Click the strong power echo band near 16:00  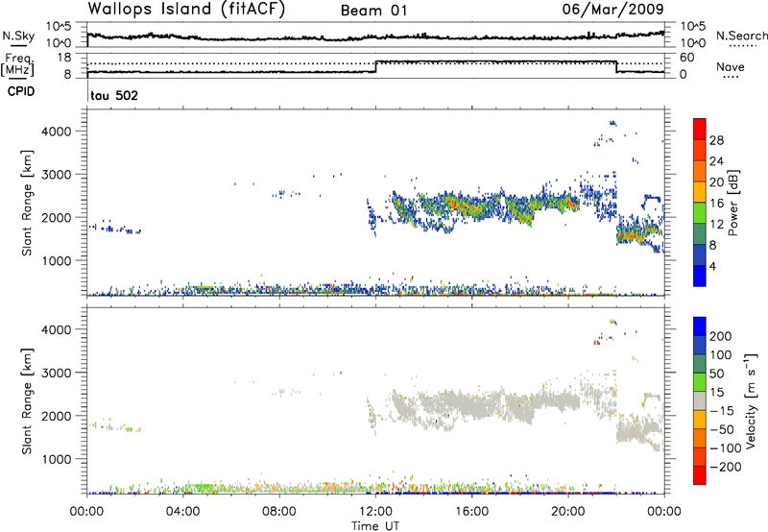pos(470,206)
